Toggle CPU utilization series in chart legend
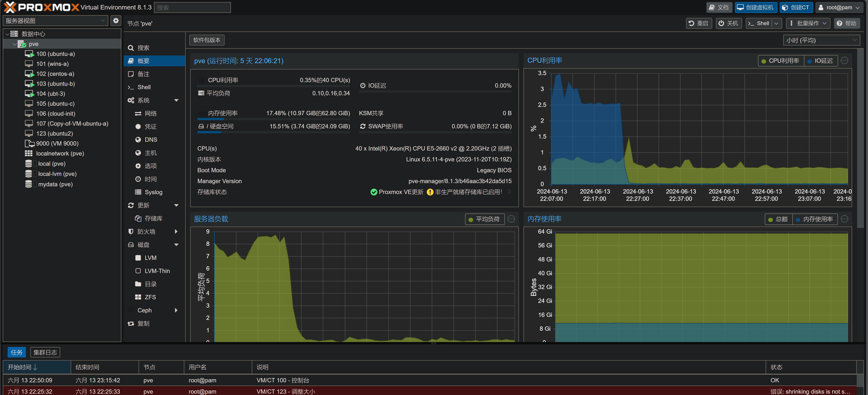The height and width of the screenshot is (395, 868). 780,61
